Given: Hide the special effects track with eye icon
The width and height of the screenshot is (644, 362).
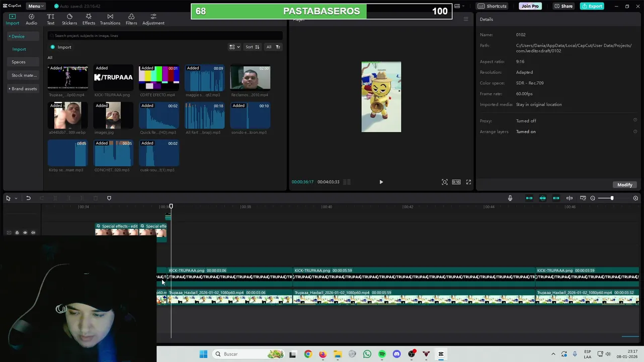Looking at the screenshot, I should coord(25,233).
